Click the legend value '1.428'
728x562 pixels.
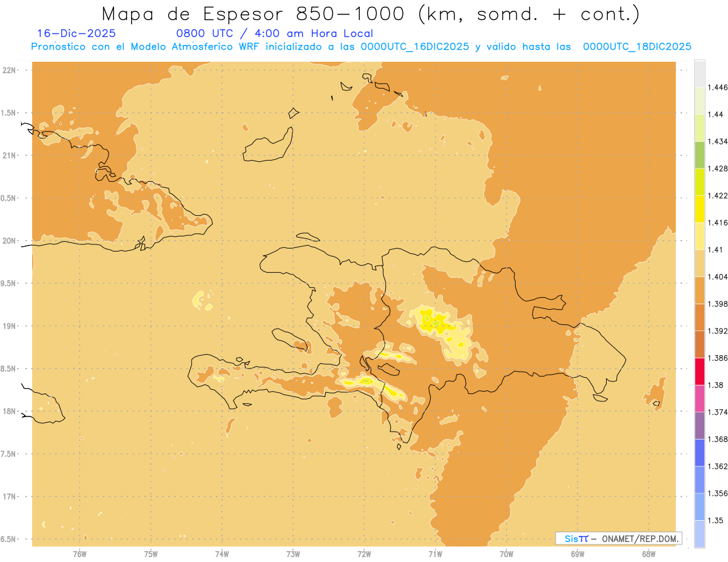coord(718,169)
